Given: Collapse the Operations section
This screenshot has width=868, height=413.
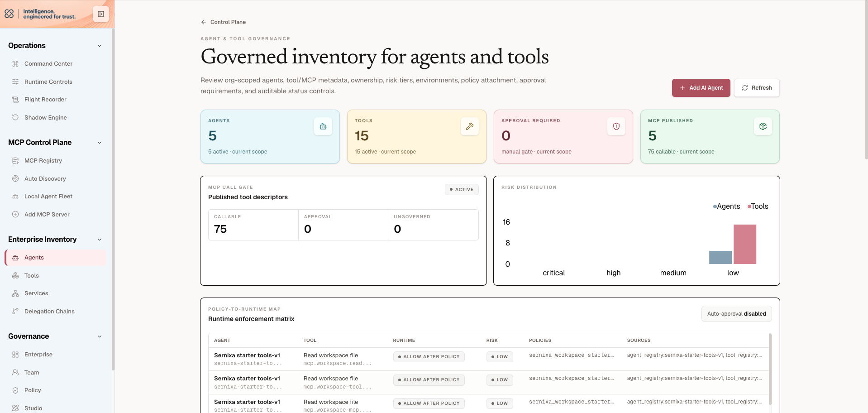Looking at the screenshot, I should tap(100, 46).
